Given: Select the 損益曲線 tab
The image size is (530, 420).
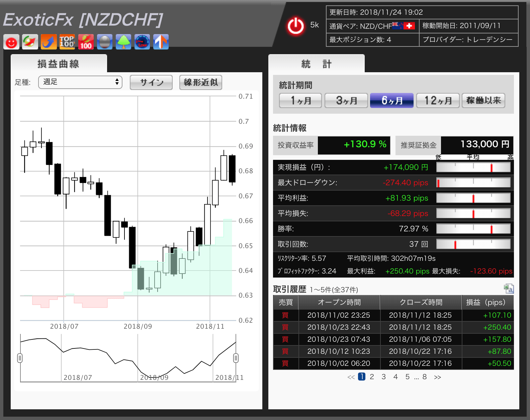Looking at the screenshot, I should pyautogui.click(x=59, y=64).
